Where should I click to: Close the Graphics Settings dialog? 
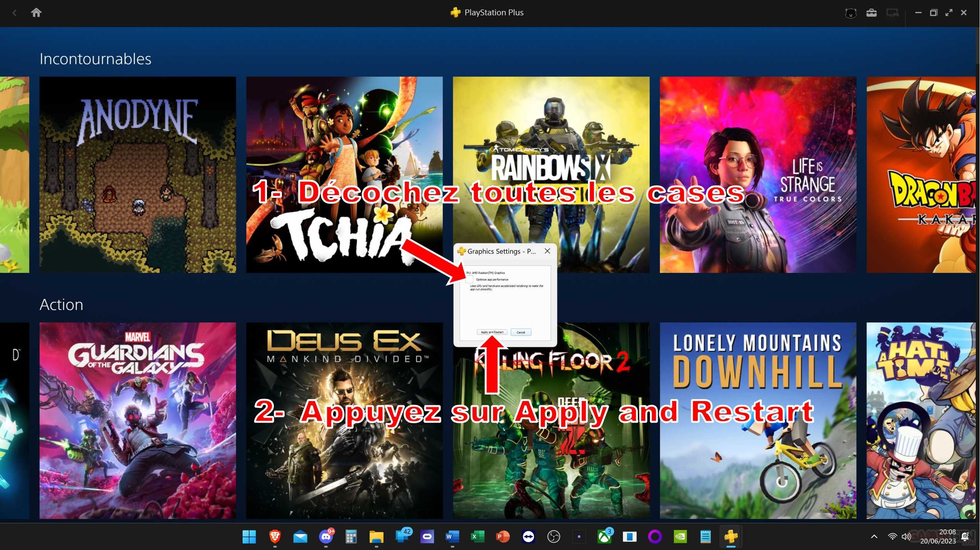click(547, 251)
